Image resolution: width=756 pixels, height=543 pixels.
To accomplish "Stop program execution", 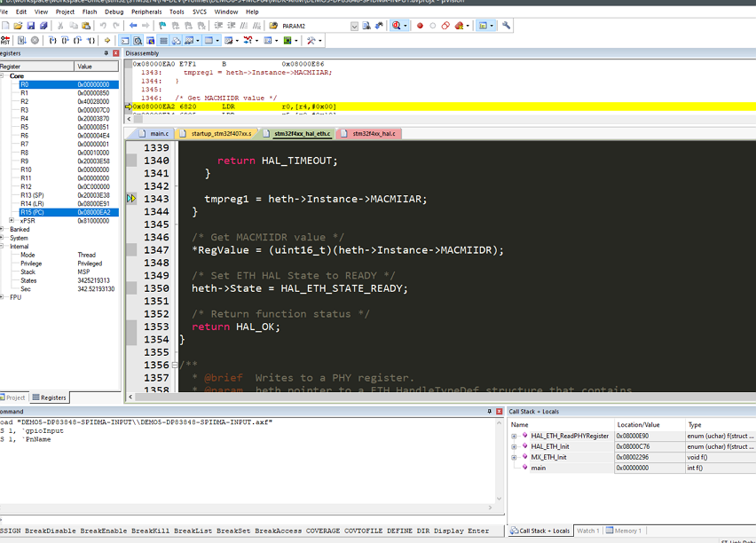I will coord(35,41).
